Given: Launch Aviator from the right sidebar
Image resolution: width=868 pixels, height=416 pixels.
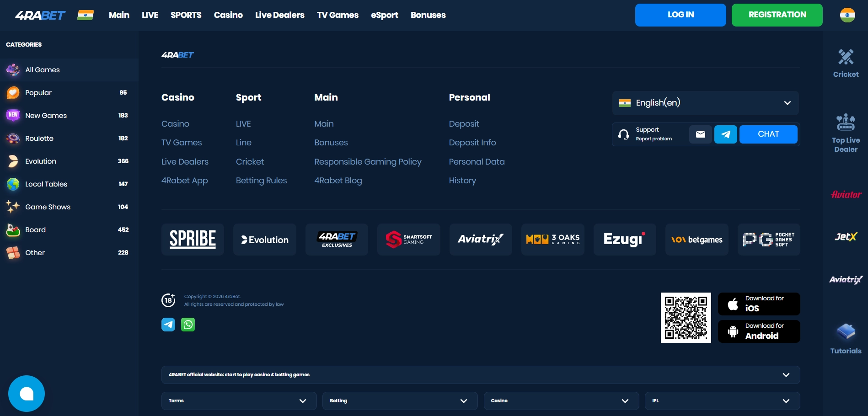Looking at the screenshot, I should [x=846, y=195].
